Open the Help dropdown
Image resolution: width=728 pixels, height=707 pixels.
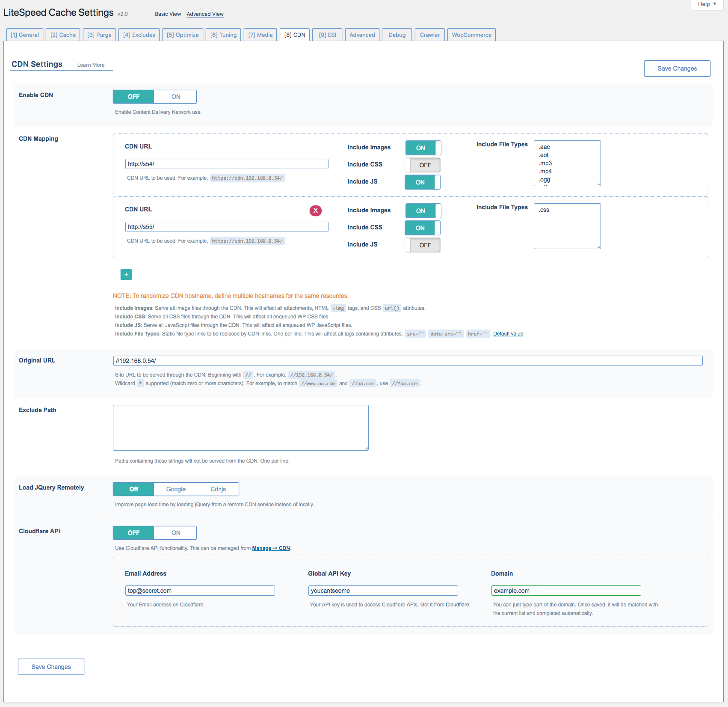point(707,4)
